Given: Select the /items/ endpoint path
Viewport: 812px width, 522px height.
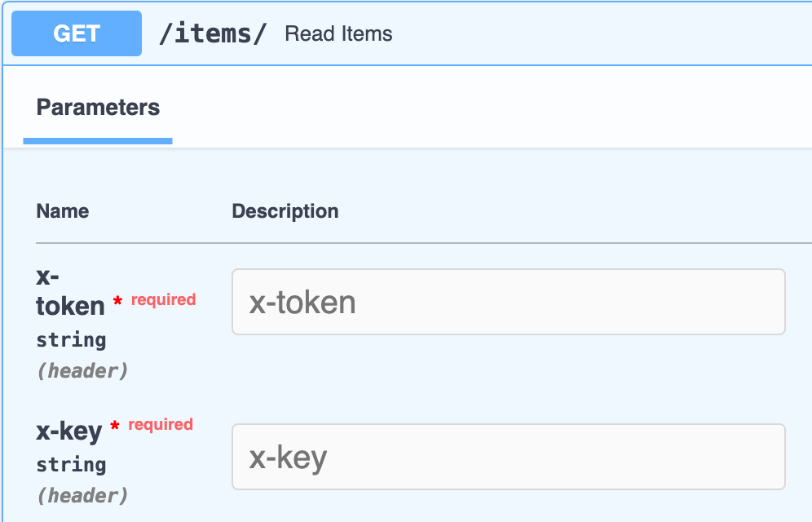Looking at the screenshot, I should 213,33.
